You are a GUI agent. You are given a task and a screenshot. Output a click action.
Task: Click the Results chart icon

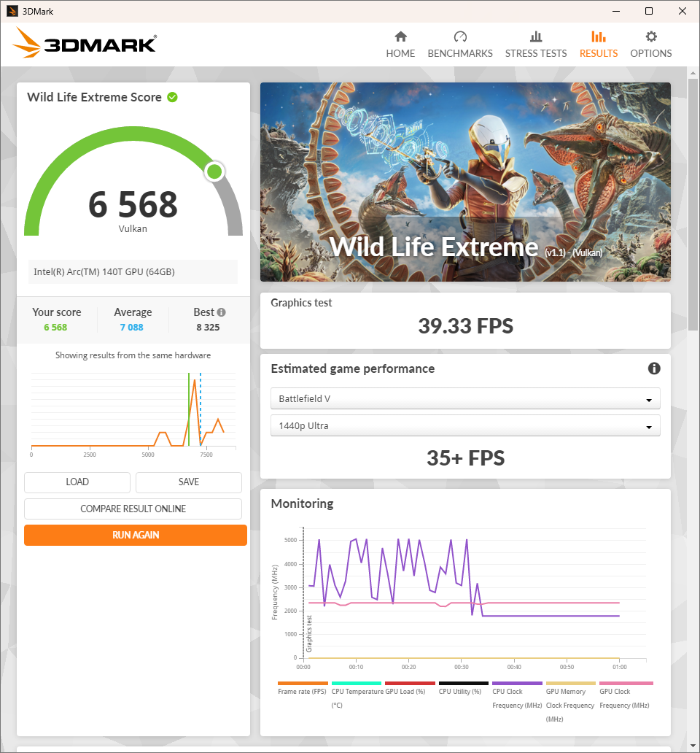[x=599, y=36]
